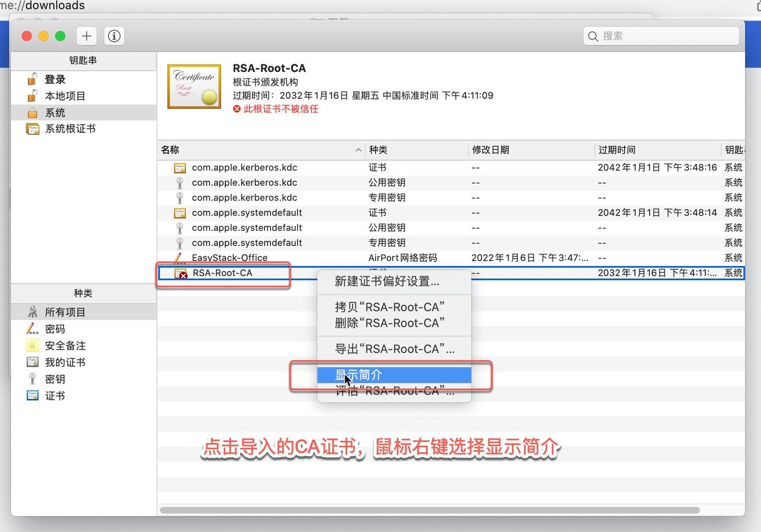Viewport: 761px width, 532px height.
Task: Click the large certificate thumbnail
Action: click(194, 86)
